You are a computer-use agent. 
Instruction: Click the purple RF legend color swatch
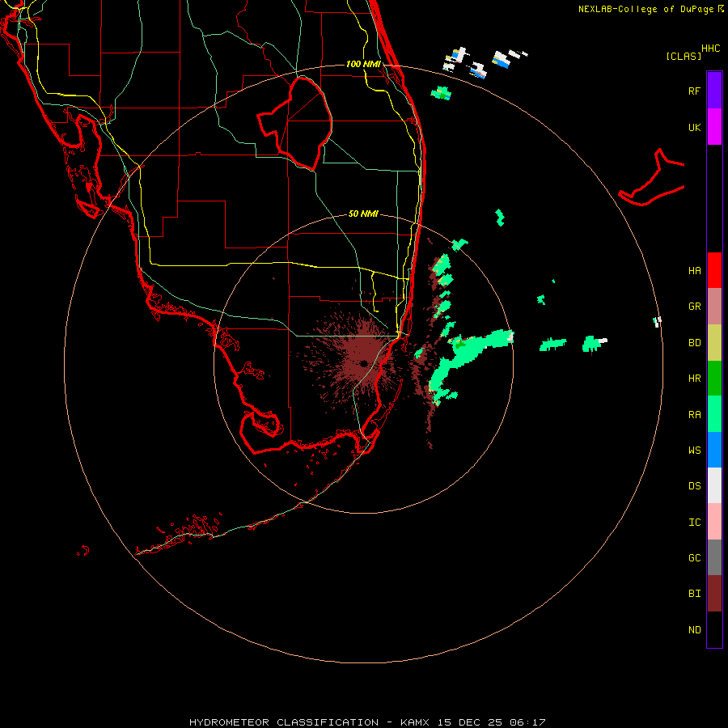click(x=714, y=91)
